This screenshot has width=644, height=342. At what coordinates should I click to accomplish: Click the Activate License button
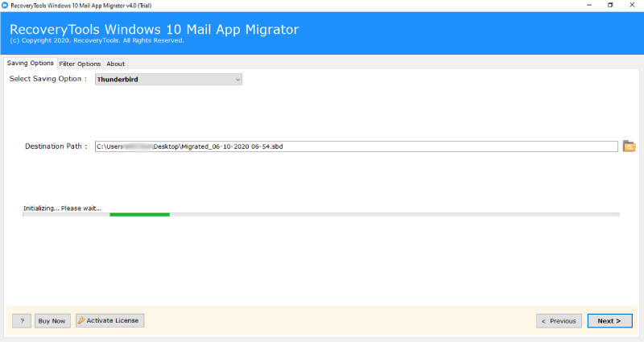coord(109,320)
